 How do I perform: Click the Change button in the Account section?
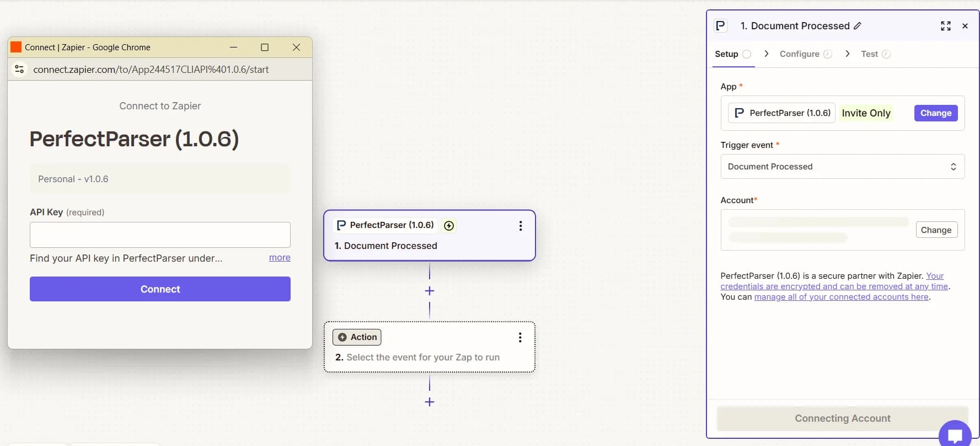(936, 230)
